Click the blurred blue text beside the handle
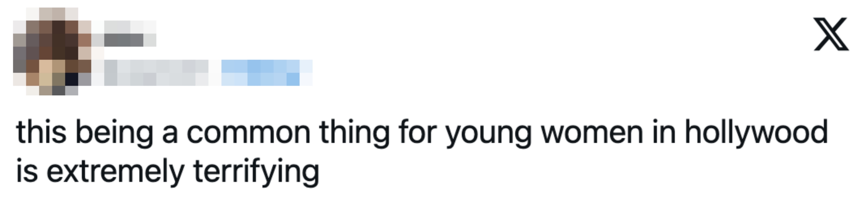The height and width of the screenshot is (203, 868). (x=266, y=72)
